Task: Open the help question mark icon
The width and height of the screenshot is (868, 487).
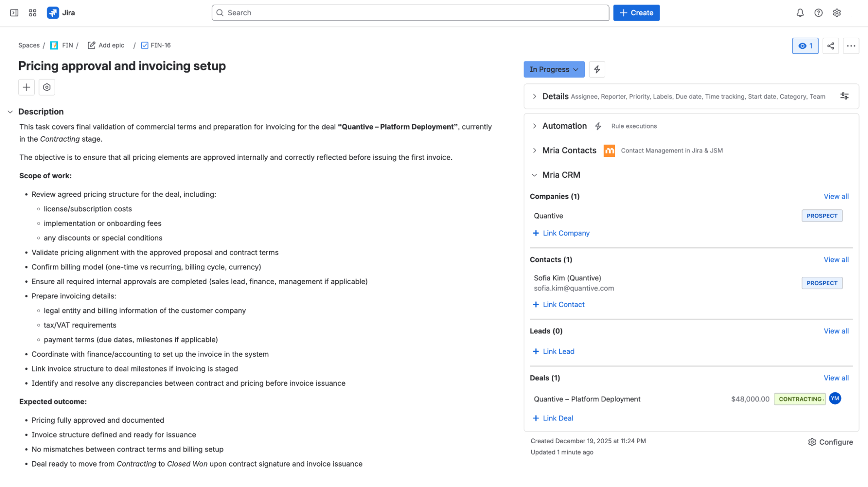Action: (x=818, y=13)
